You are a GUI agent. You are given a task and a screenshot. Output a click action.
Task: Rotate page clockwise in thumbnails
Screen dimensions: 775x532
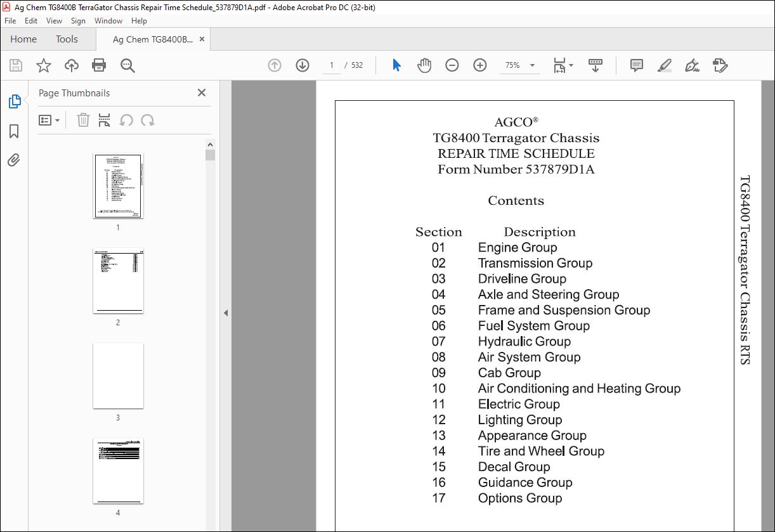[148, 120]
